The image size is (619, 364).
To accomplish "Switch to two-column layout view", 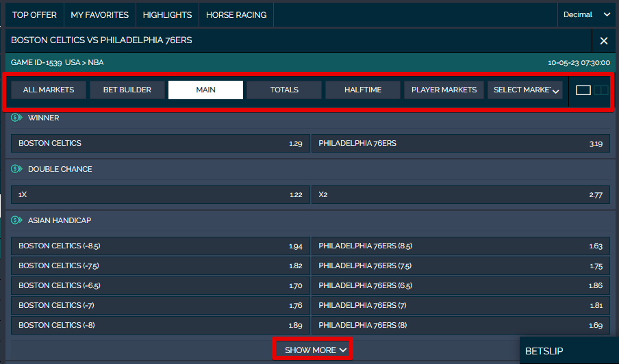I will click(601, 90).
